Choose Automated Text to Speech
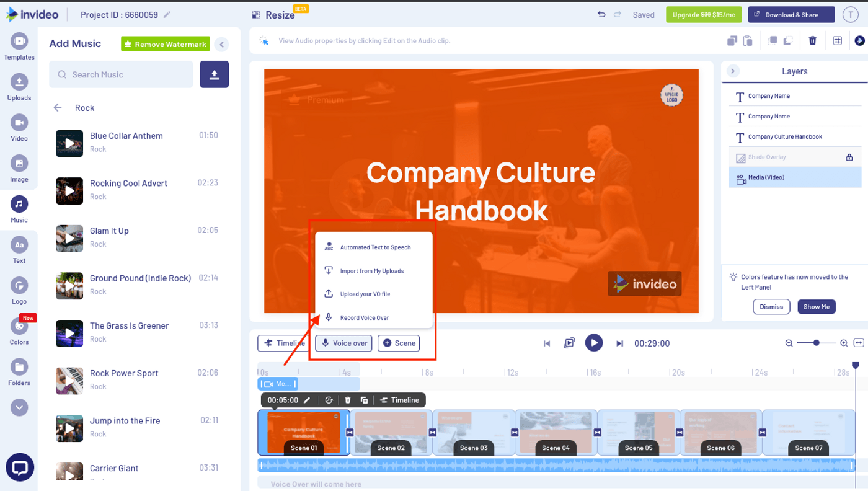 coord(374,247)
